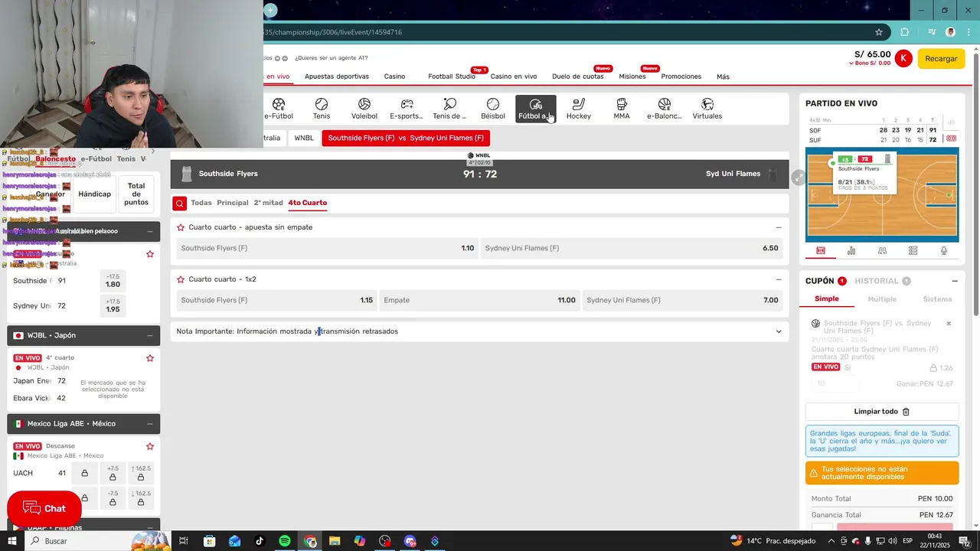Select the e-Baloncesto category icon

click(x=664, y=109)
